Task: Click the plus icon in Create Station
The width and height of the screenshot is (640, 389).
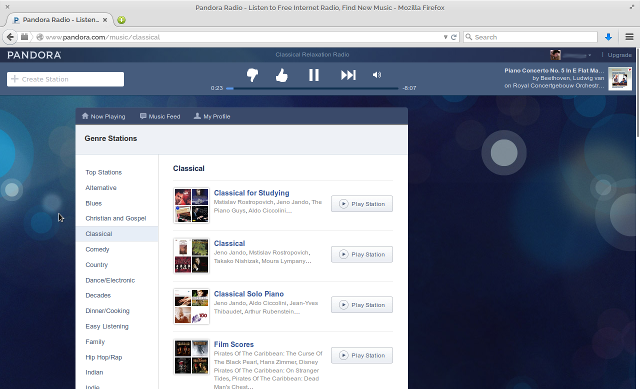Action: pyautogui.click(x=15, y=79)
